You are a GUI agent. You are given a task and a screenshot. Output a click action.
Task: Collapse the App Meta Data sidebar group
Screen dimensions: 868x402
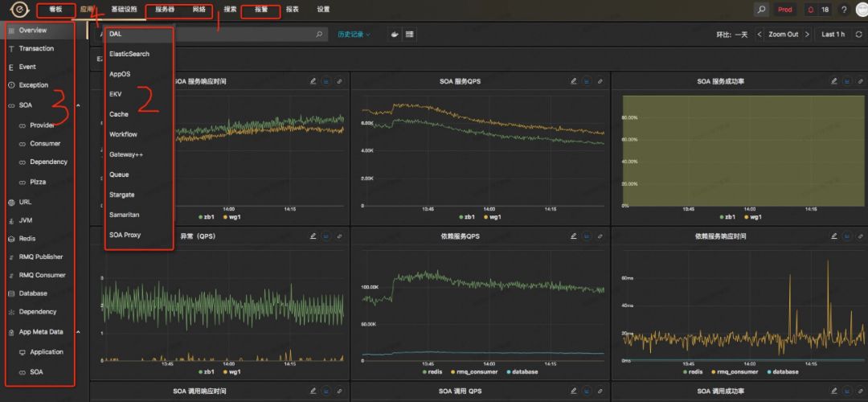click(78, 332)
